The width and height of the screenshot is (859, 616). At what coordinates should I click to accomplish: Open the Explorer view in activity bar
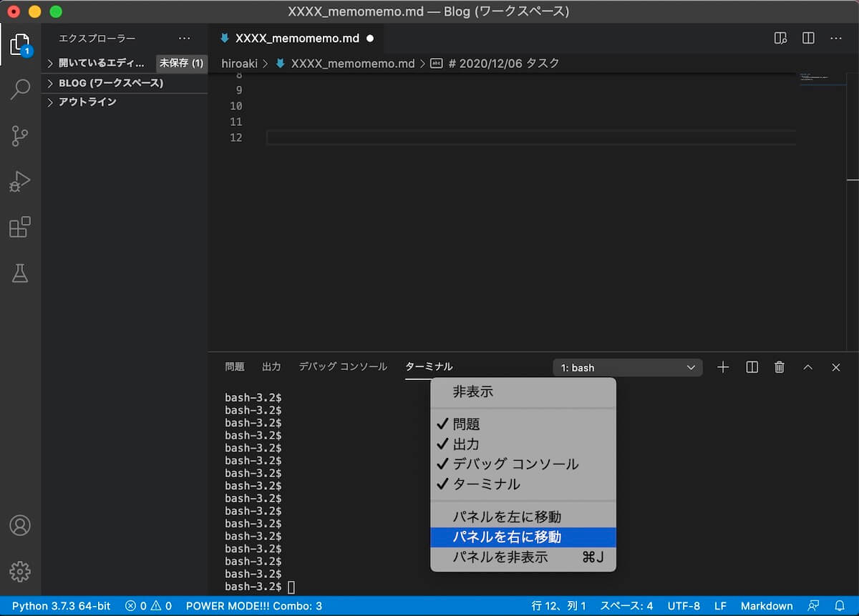(20, 44)
